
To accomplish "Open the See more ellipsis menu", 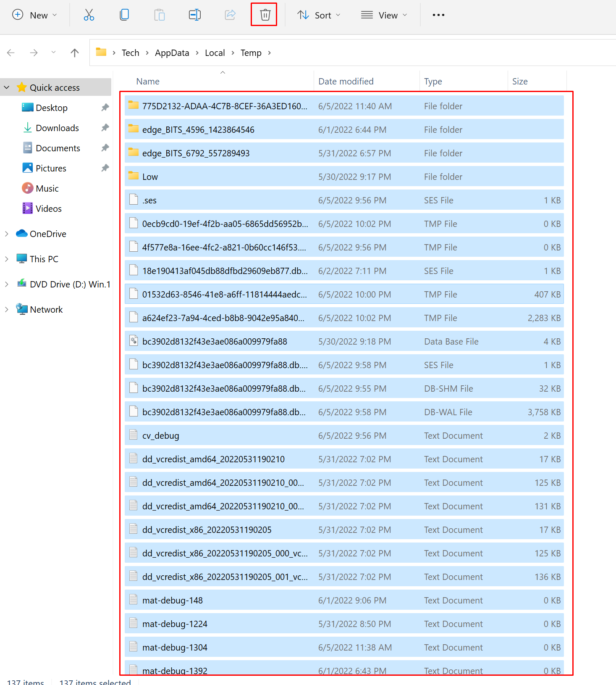I will tap(438, 15).
